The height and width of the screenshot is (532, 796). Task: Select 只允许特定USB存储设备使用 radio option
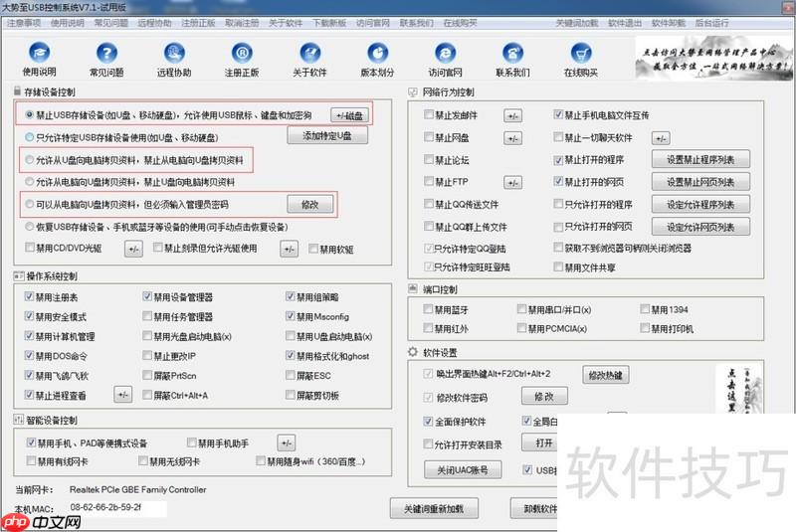30,137
